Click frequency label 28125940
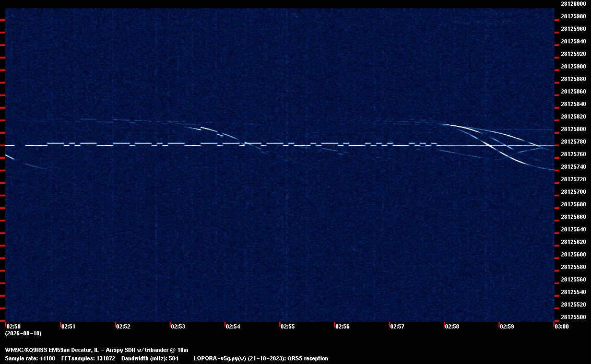 [573, 41]
